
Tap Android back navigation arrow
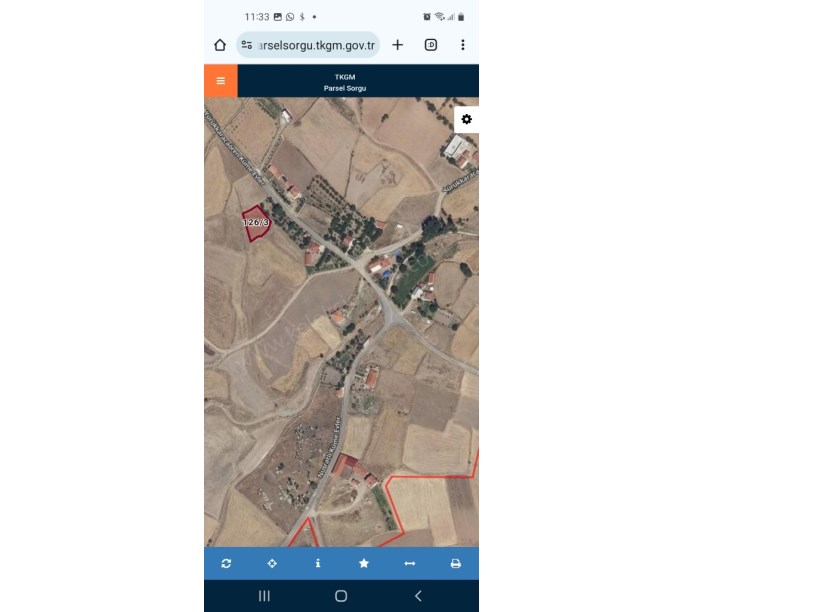click(418, 596)
